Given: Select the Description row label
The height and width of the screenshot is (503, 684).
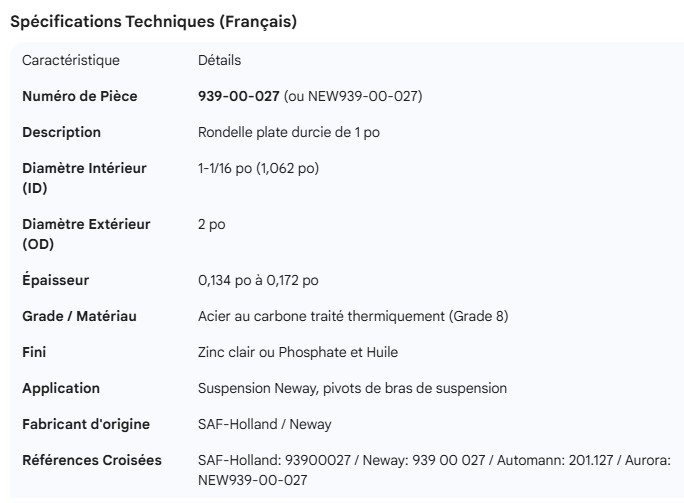Looking at the screenshot, I should coord(62,132).
